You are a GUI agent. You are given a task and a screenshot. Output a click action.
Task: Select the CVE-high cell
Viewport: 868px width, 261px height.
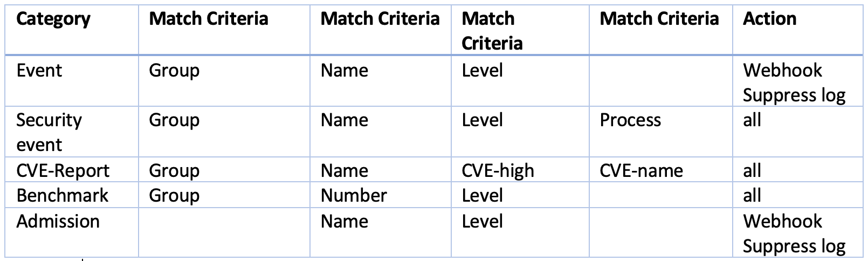coord(498,171)
